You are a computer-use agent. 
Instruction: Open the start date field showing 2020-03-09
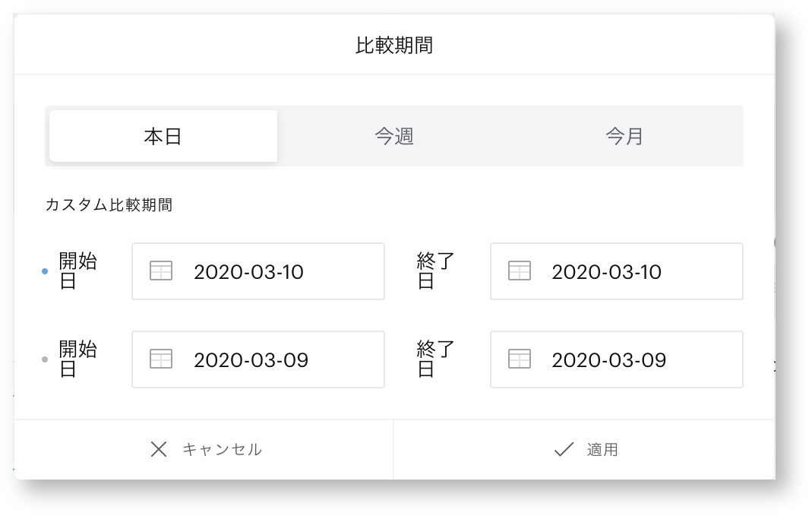point(258,359)
